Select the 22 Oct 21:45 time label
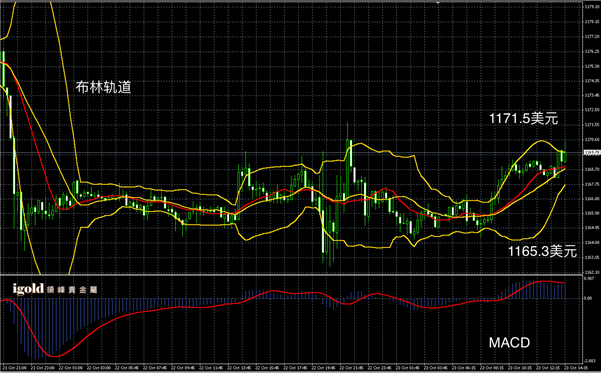 click(351, 368)
